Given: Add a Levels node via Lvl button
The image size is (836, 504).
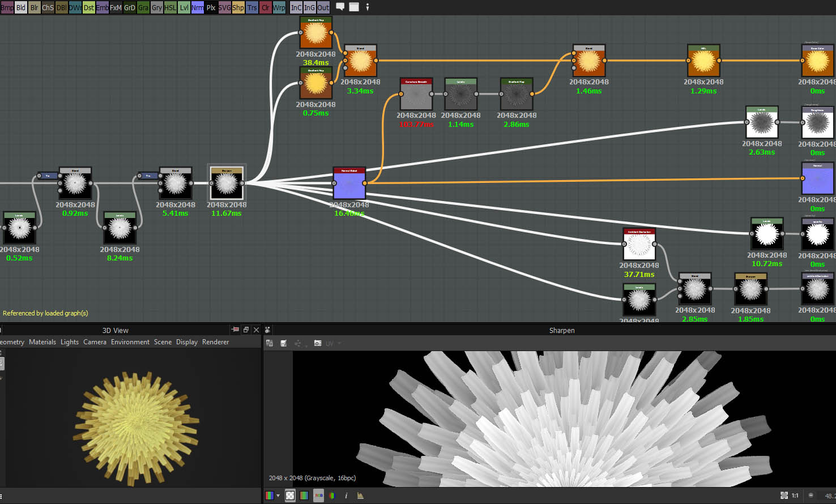Looking at the screenshot, I should 184,7.
